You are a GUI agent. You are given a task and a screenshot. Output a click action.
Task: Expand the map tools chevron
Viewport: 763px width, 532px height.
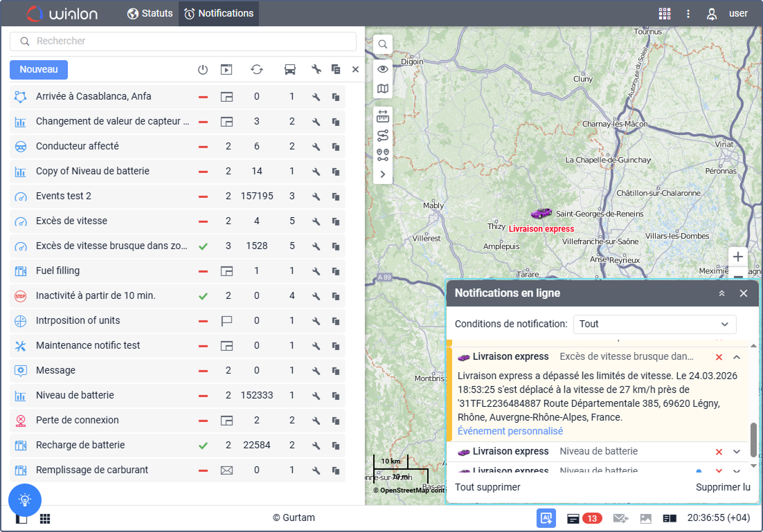click(383, 175)
